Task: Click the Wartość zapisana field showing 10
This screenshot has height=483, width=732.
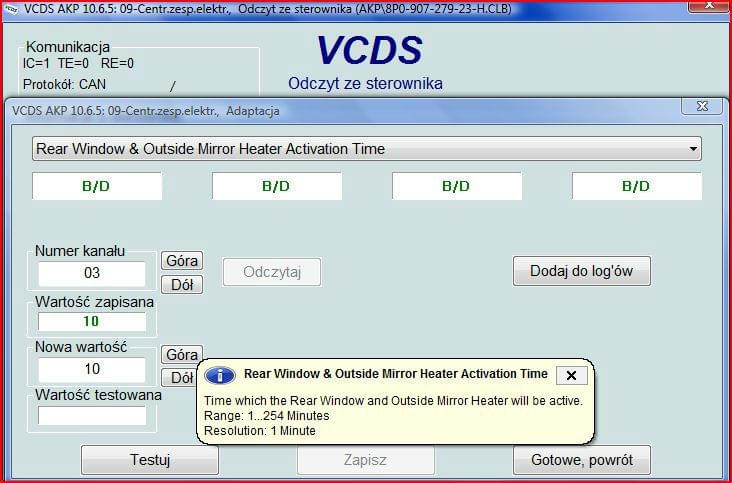Action: click(x=92, y=322)
